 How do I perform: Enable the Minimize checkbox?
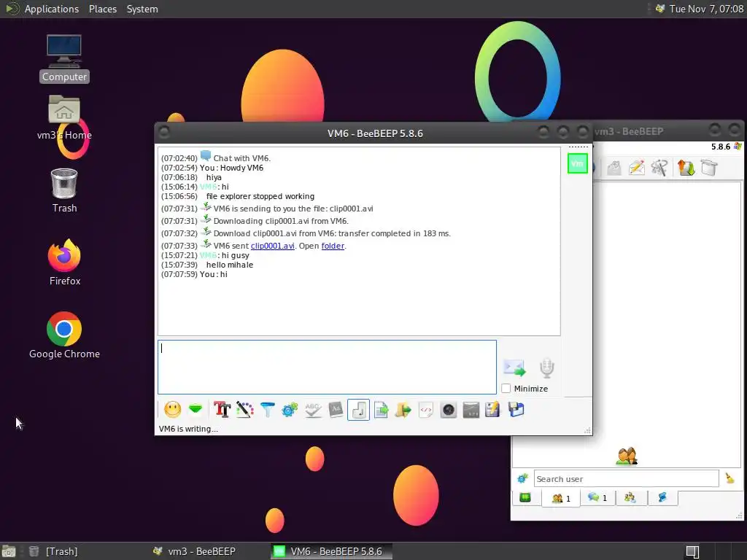point(506,389)
